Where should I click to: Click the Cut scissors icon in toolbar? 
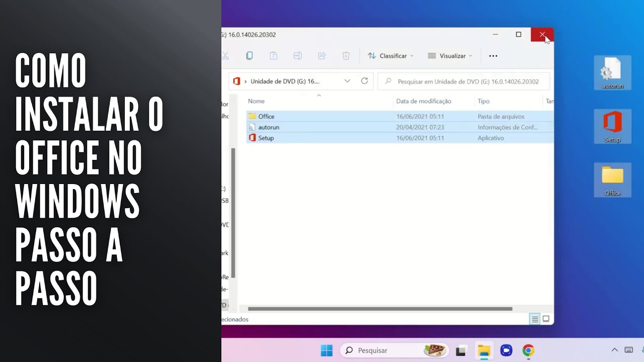coord(225,56)
